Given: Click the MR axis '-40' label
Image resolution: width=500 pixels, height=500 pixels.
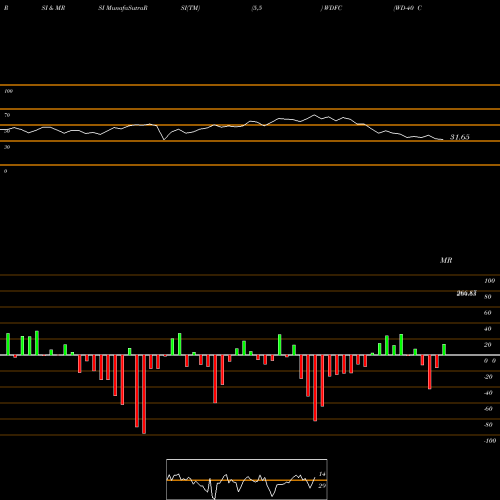Looking at the screenshot, I should point(488,393).
